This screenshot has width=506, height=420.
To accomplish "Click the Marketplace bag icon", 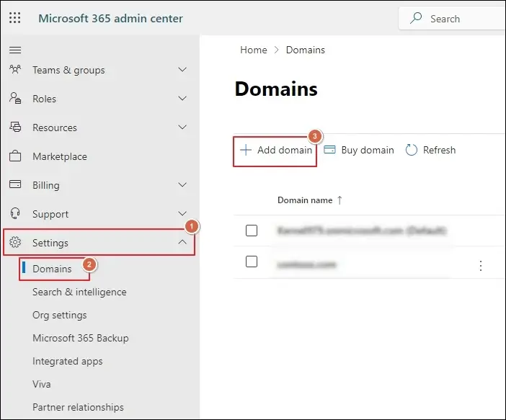I will coord(15,156).
